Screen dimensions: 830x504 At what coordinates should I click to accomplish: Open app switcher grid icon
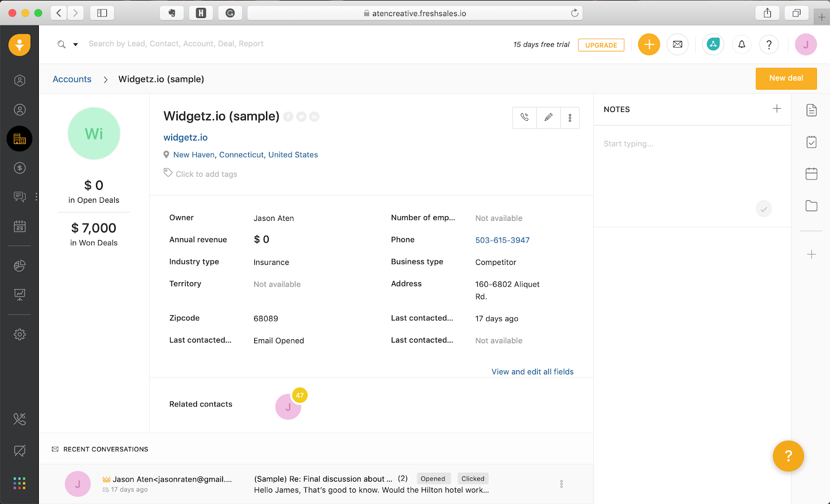click(x=20, y=483)
